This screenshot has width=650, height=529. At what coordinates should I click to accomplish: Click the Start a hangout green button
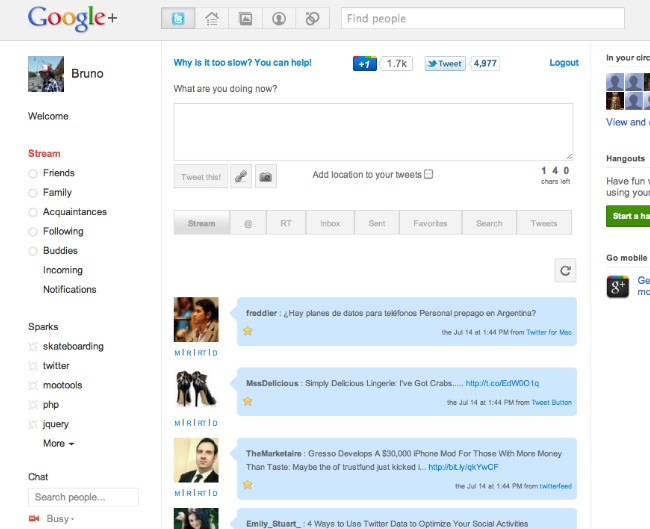click(x=628, y=216)
